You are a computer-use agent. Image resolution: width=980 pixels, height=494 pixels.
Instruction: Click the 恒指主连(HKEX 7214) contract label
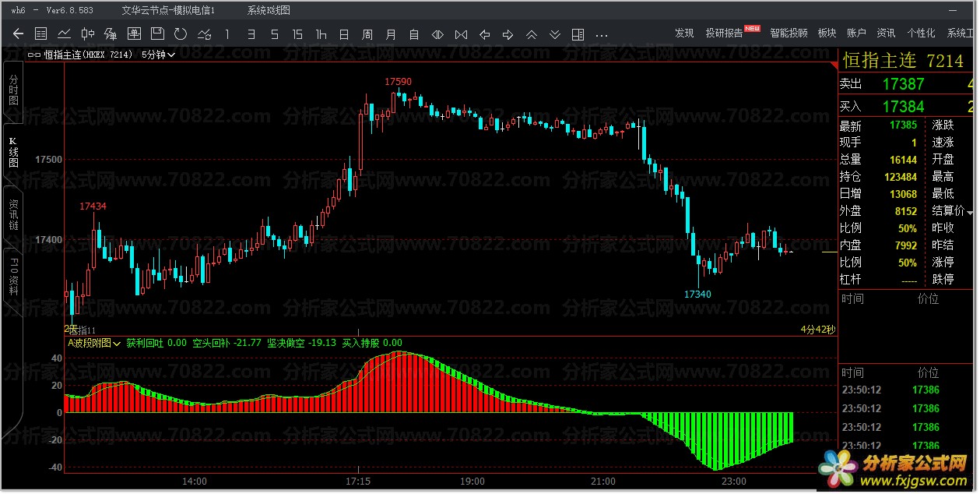tap(88, 55)
